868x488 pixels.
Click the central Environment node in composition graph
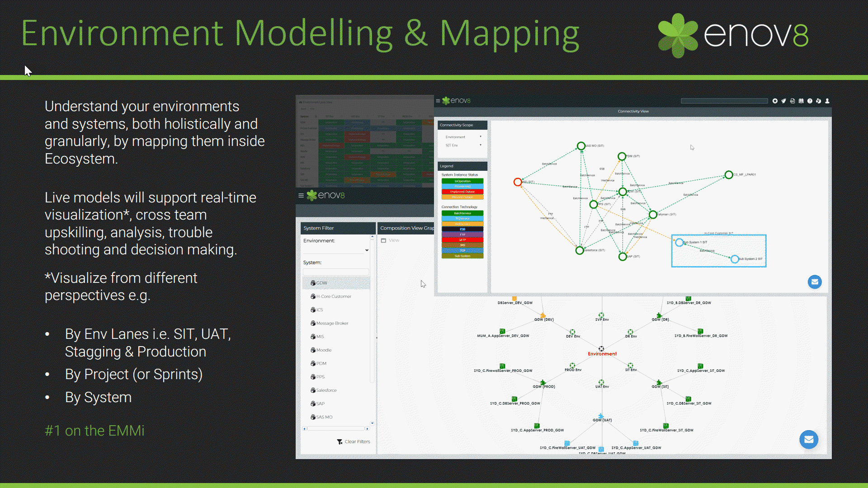click(601, 349)
